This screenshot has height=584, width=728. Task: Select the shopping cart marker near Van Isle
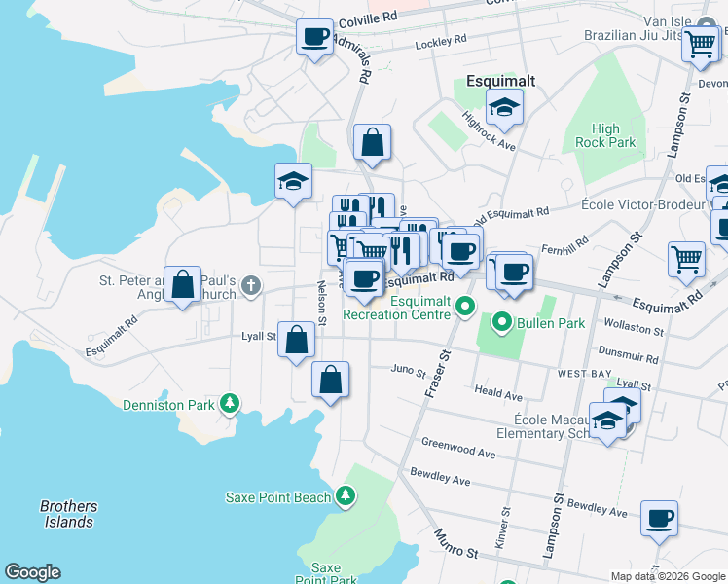pos(700,48)
